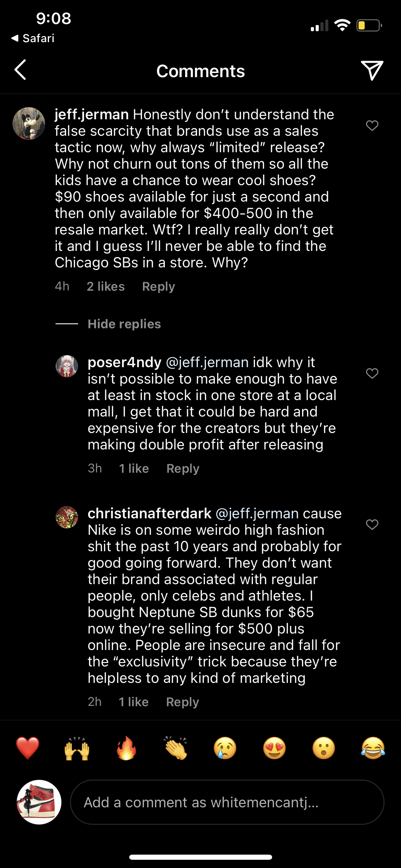Image resolution: width=401 pixels, height=868 pixels.
Task: Open jeff.jerman's profile picture
Action: point(29,123)
